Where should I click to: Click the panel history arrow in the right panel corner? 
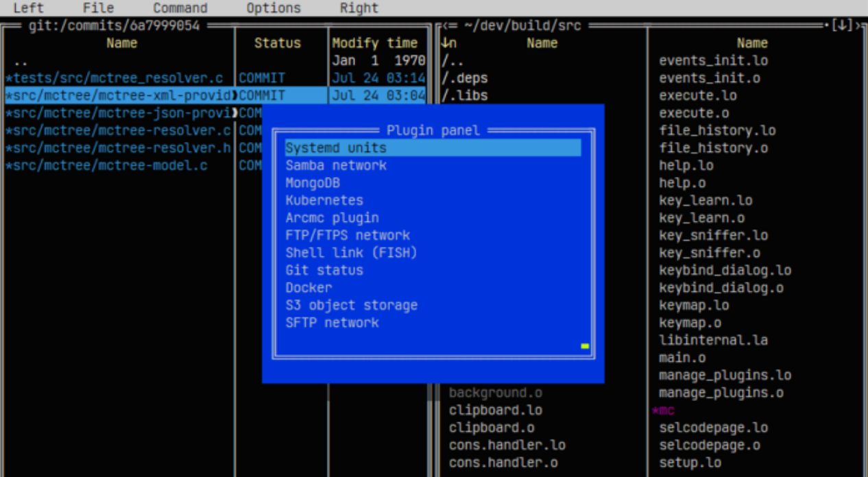[842, 26]
